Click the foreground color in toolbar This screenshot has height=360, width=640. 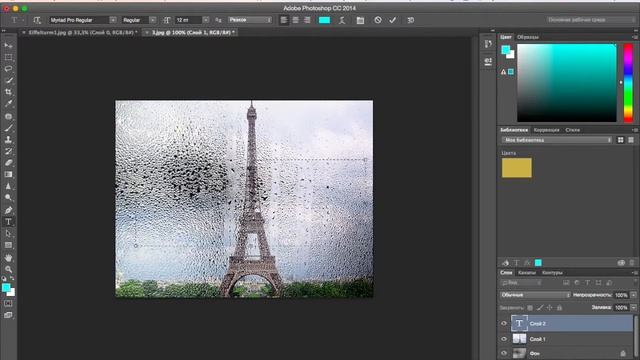point(6,288)
